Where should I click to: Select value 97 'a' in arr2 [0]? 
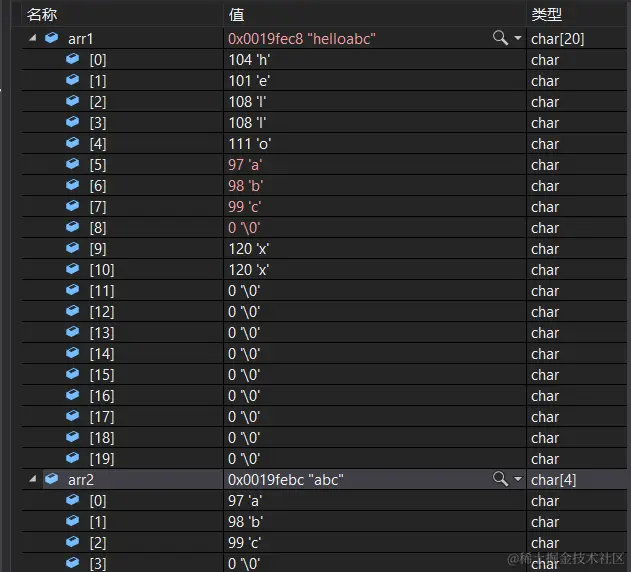tap(245, 501)
